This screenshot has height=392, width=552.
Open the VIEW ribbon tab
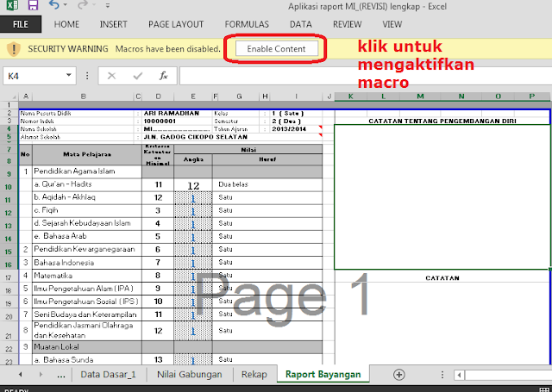click(392, 24)
